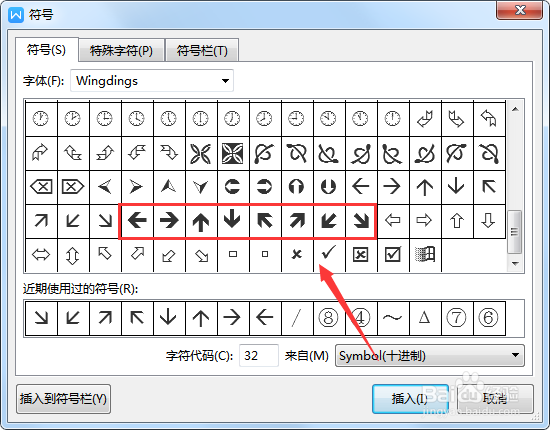Open the 字体 Wingdings font dropdown

click(x=152, y=81)
